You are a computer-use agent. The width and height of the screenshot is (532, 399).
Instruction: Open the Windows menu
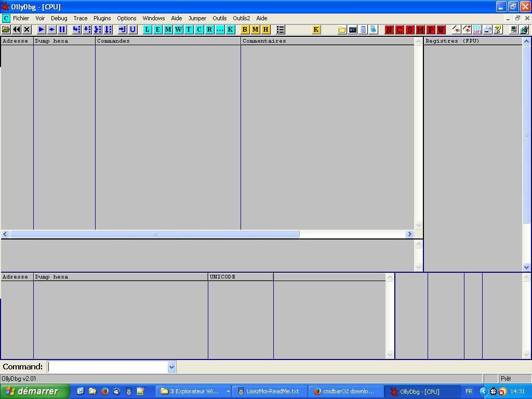point(154,18)
